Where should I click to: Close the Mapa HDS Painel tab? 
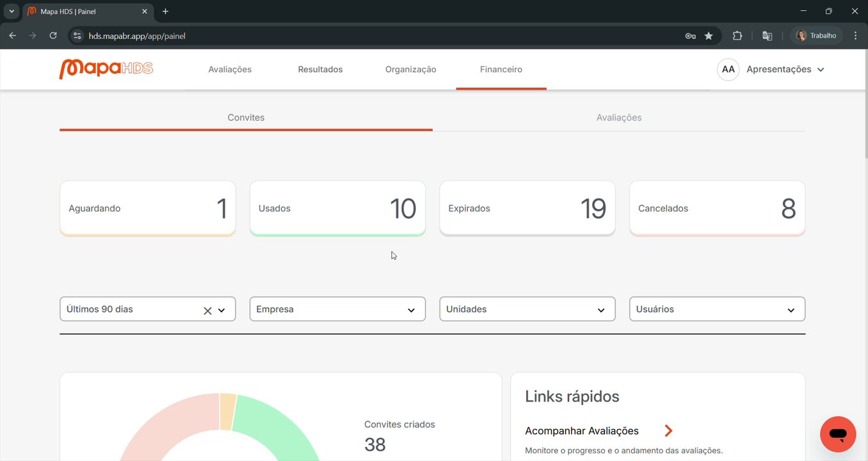click(145, 12)
